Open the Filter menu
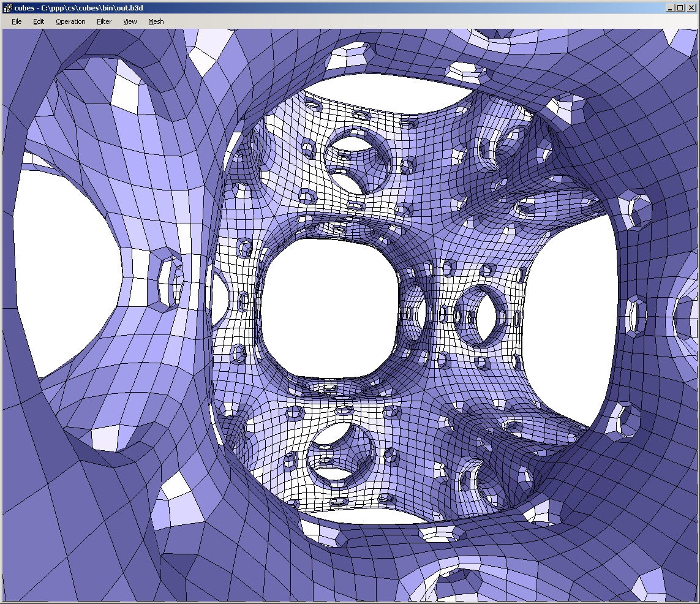 click(x=104, y=21)
